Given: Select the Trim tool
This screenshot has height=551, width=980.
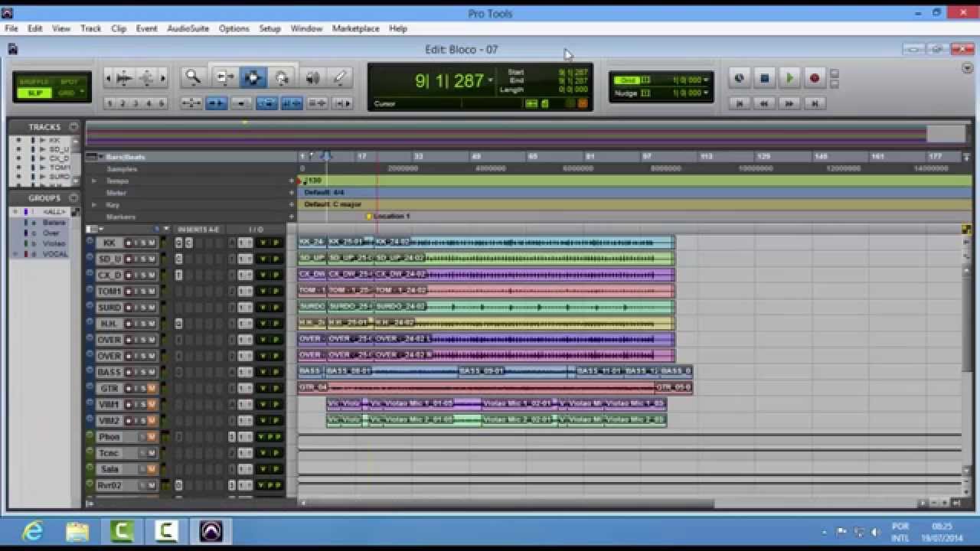Looking at the screenshot, I should point(224,77).
